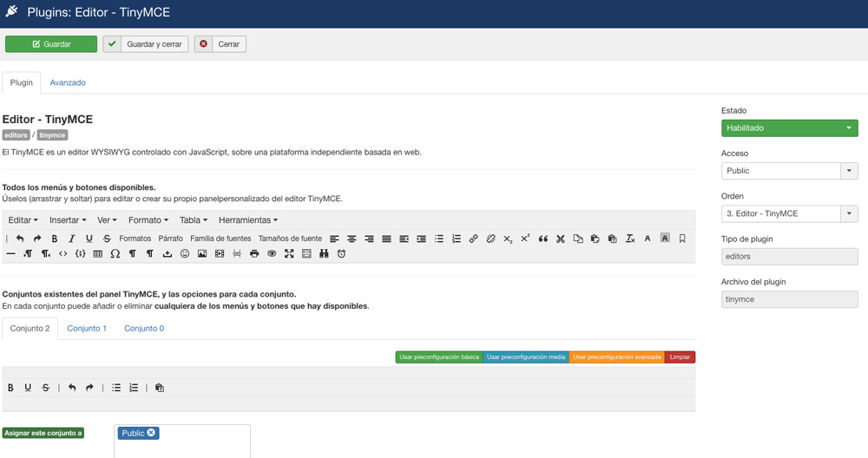This screenshot has width=868, height=458.
Task: Click the blockquote icon
Action: point(543,239)
